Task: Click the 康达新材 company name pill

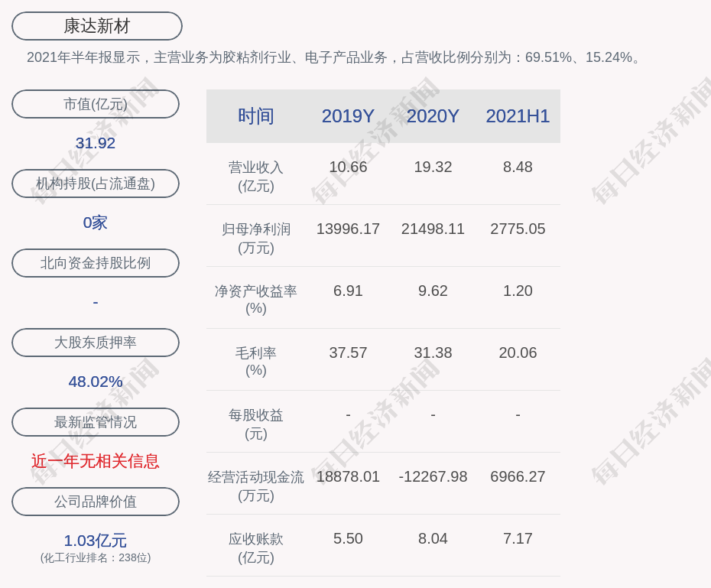Action: pyautogui.click(x=97, y=26)
